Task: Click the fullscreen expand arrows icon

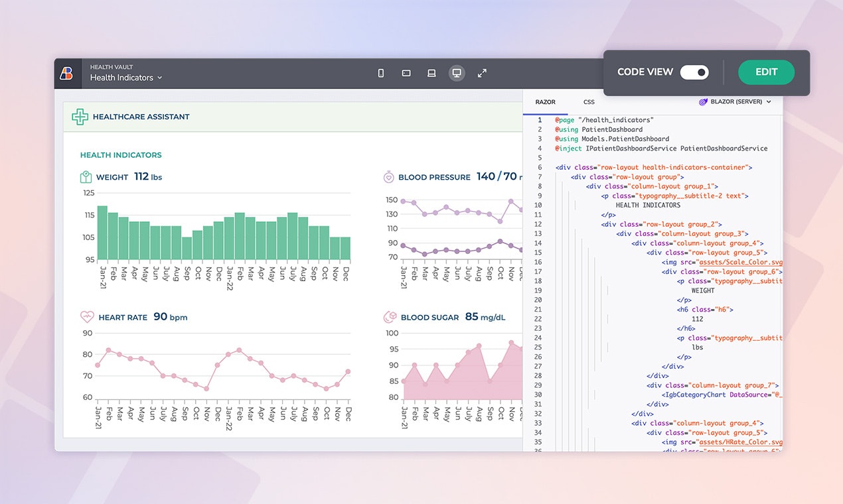Action: pos(483,74)
